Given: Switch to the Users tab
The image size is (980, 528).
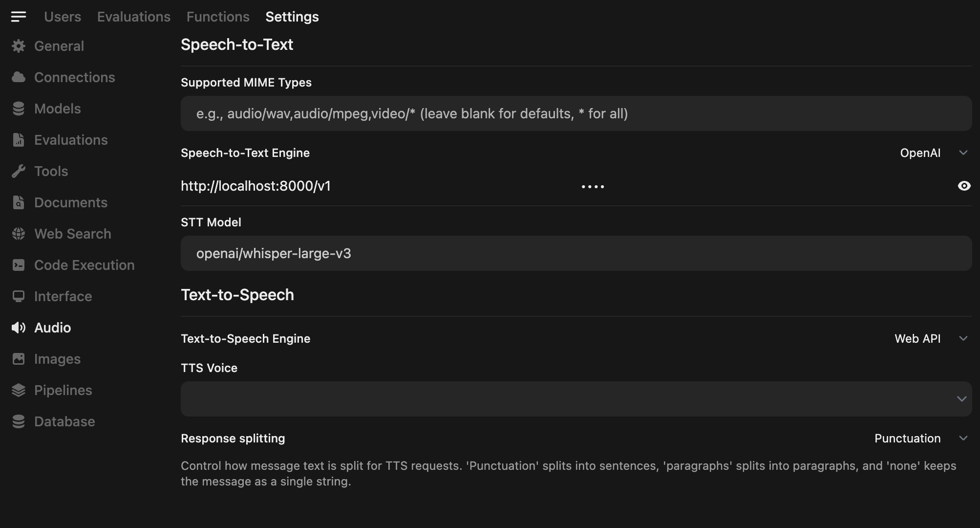Looking at the screenshot, I should (63, 17).
